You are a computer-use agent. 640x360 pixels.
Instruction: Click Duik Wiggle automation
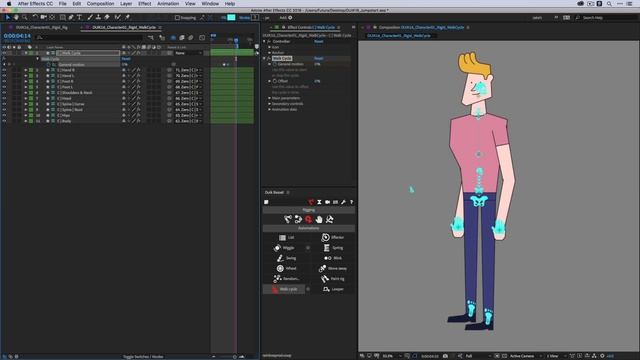[284, 248]
